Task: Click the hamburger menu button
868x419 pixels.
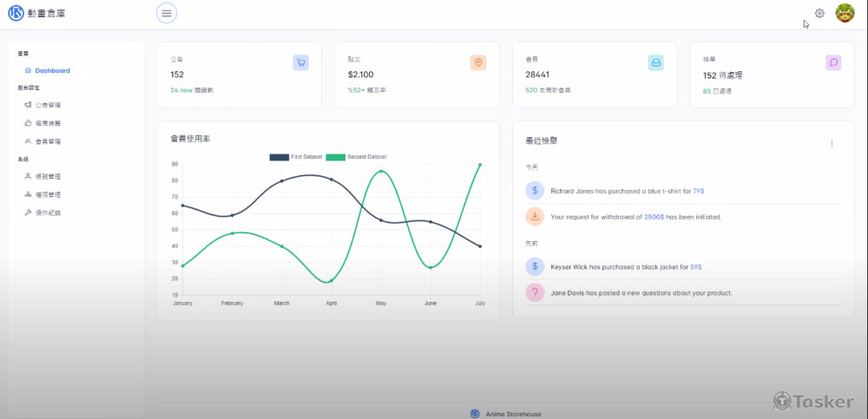Action: click(167, 13)
